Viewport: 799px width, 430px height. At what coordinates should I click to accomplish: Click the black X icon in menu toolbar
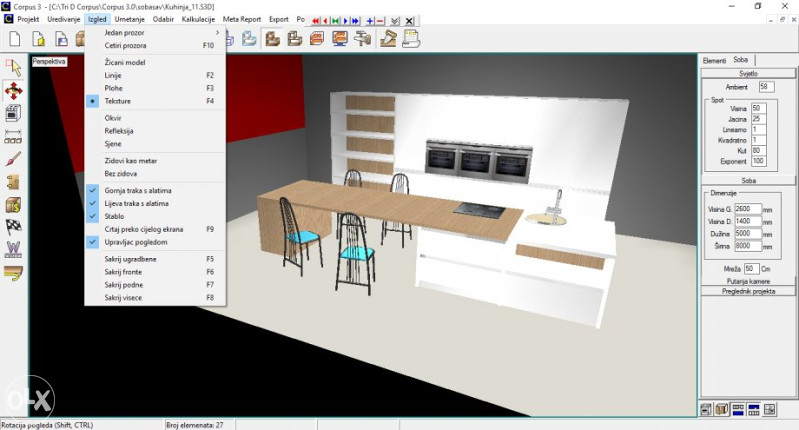click(x=409, y=21)
